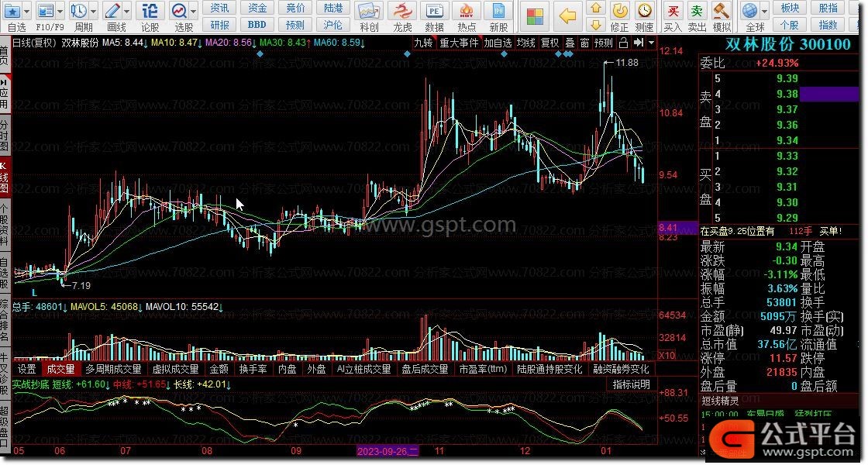The width and height of the screenshot is (868, 465).
Task: Switch to the AI立桩成交量 tab
Action: click(364, 369)
